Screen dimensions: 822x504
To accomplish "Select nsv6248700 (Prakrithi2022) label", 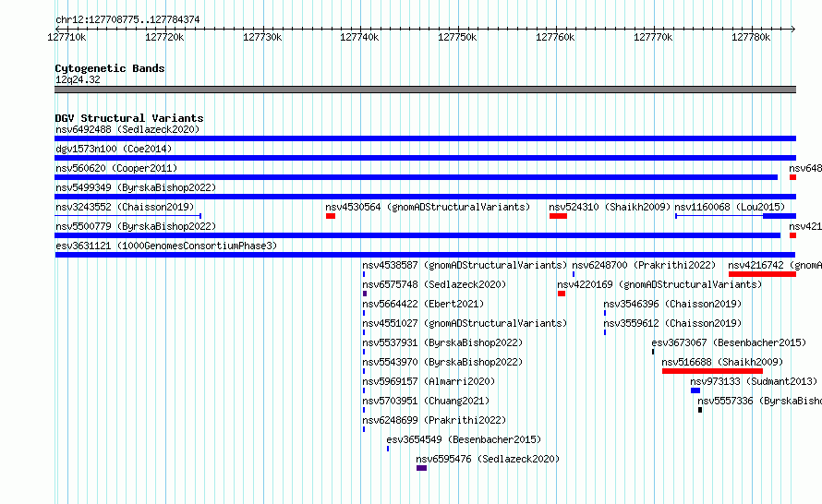I will pyautogui.click(x=644, y=265).
